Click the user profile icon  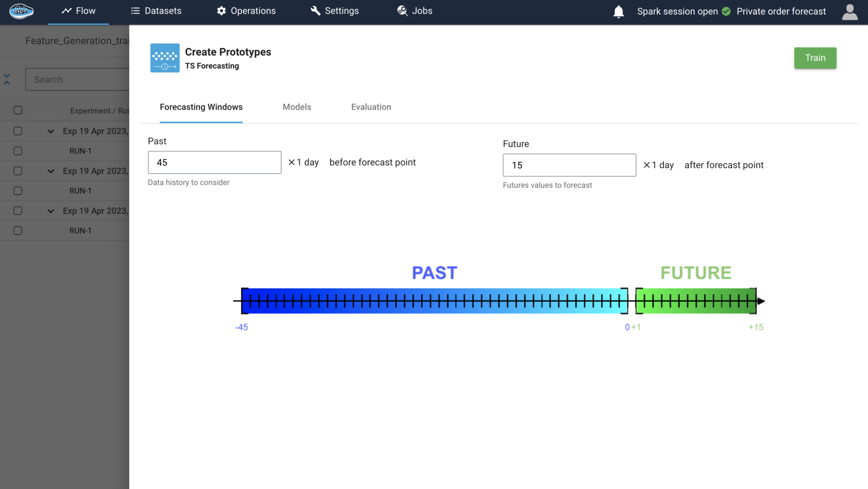pos(849,12)
